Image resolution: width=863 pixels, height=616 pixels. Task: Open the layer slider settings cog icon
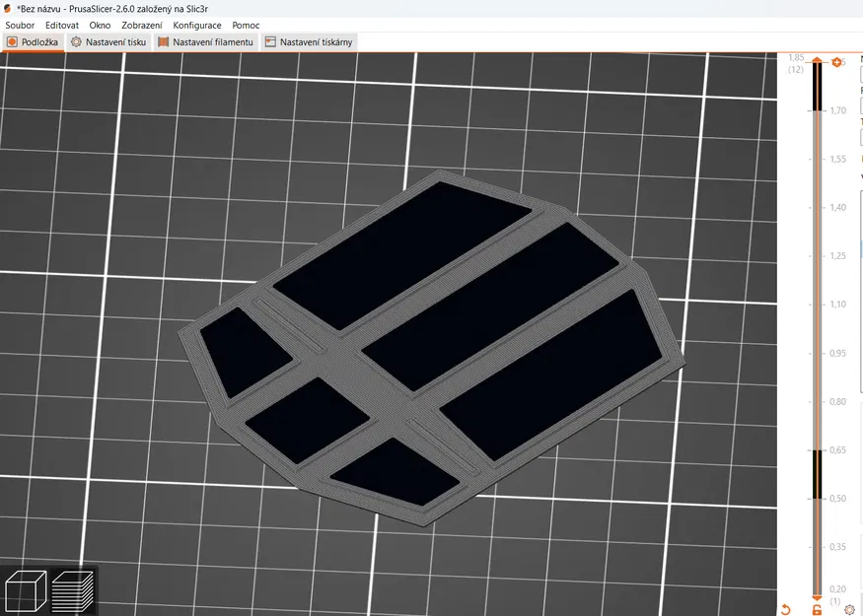click(x=849, y=610)
